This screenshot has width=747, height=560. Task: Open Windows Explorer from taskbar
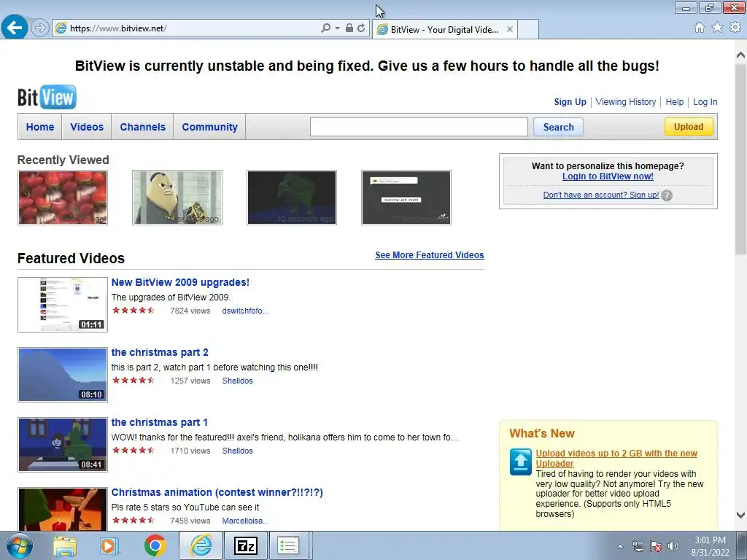click(x=65, y=545)
